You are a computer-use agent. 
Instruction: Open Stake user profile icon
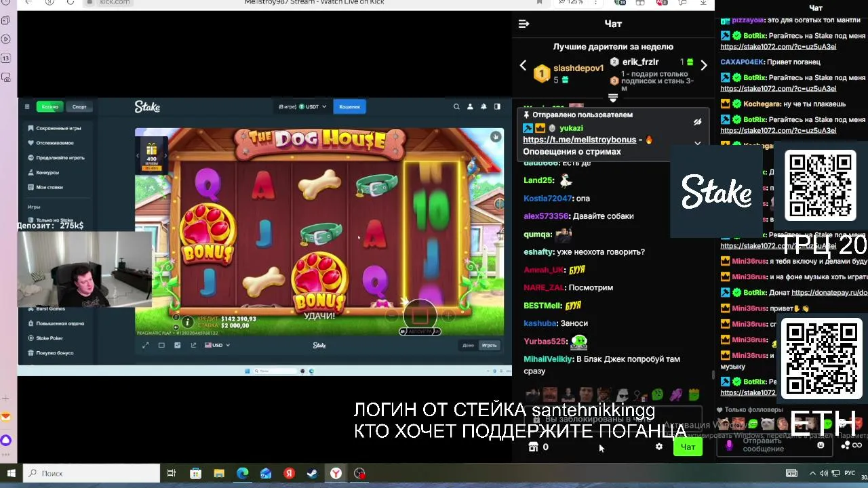click(x=470, y=106)
